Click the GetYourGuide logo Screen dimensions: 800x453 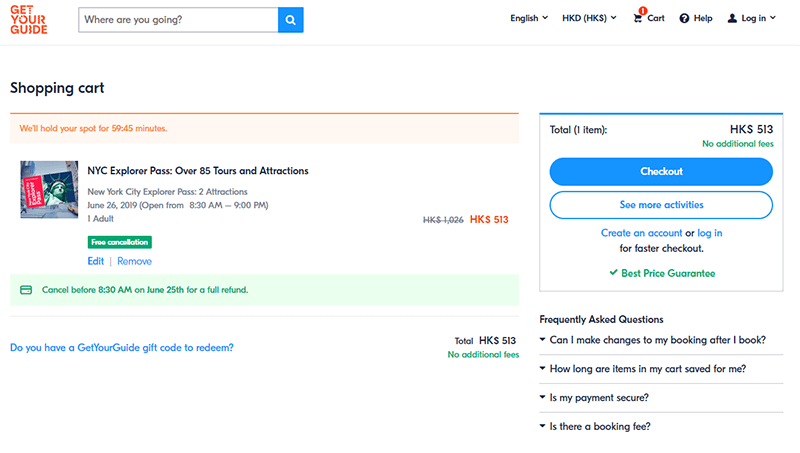tap(29, 20)
